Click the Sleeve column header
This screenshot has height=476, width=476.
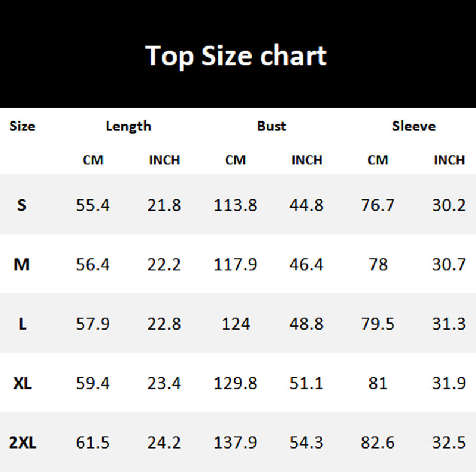414,126
